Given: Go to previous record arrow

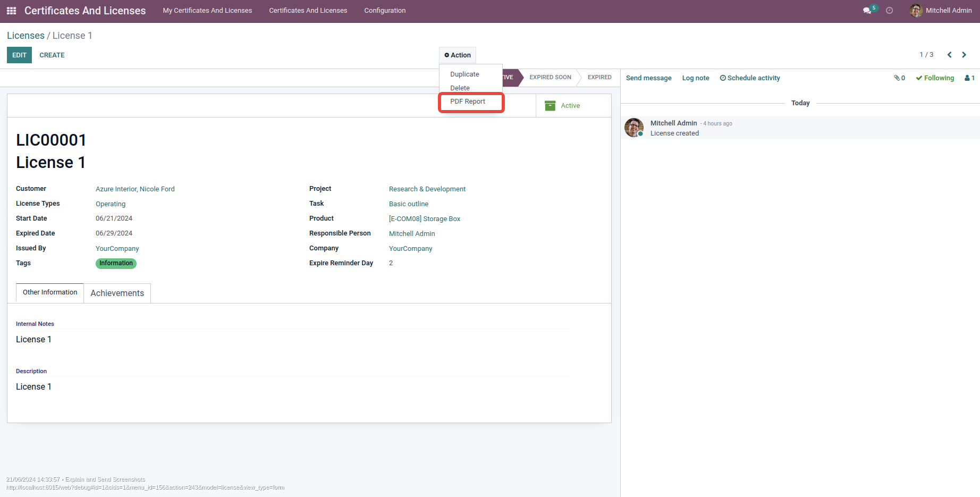Looking at the screenshot, I should pyautogui.click(x=950, y=55).
